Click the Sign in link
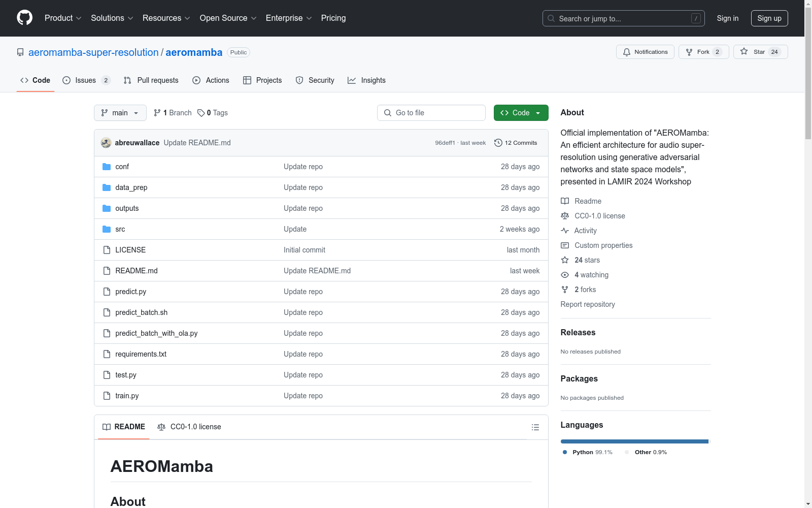The width and height of the screenshot is (812, 508). (728, 18)
